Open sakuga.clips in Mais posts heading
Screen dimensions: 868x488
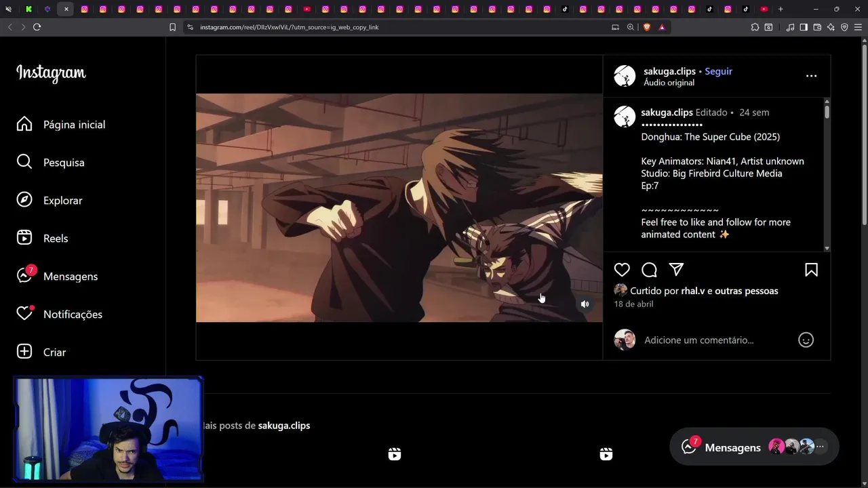pos(284,426)
